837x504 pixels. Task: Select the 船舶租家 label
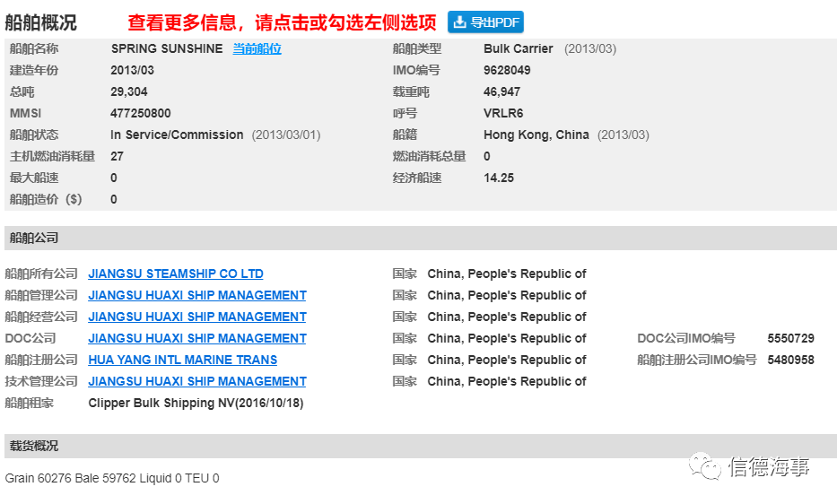(29, 403)
